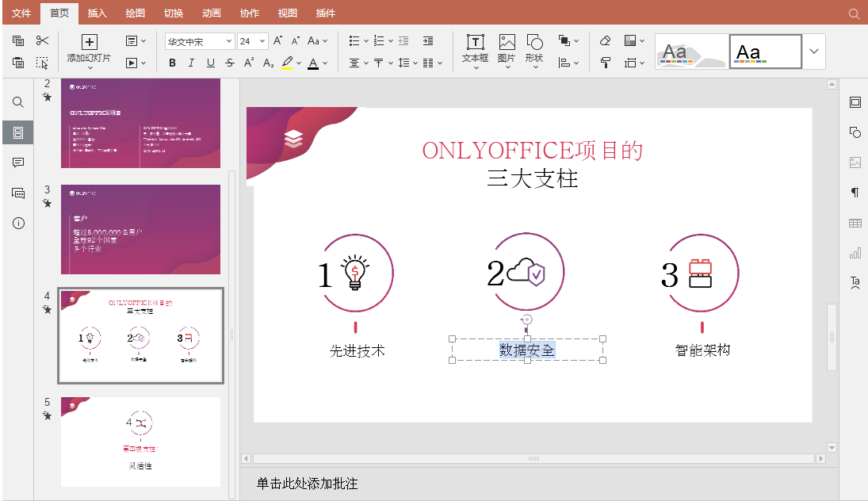Open paragraph settings in the right sidebar
The width and height of the screenshot is (868, 501).
855,193
